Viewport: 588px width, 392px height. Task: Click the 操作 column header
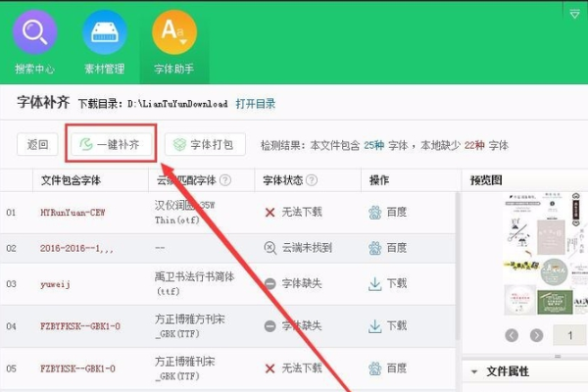(x=379, y=180)
